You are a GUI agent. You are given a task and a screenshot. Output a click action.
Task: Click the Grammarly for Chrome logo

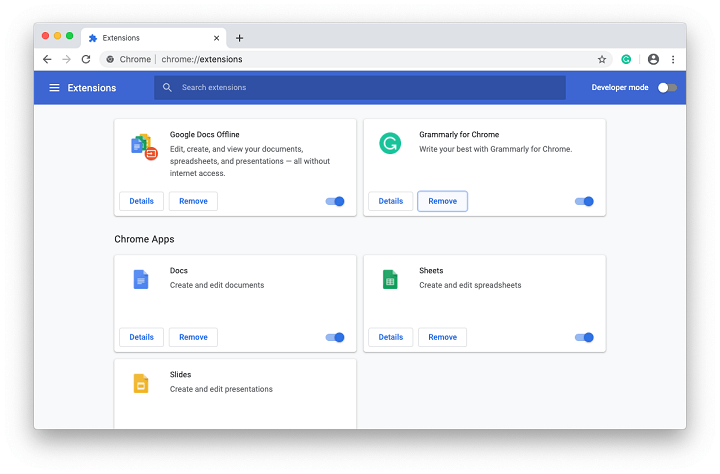(x=390, y=143)
